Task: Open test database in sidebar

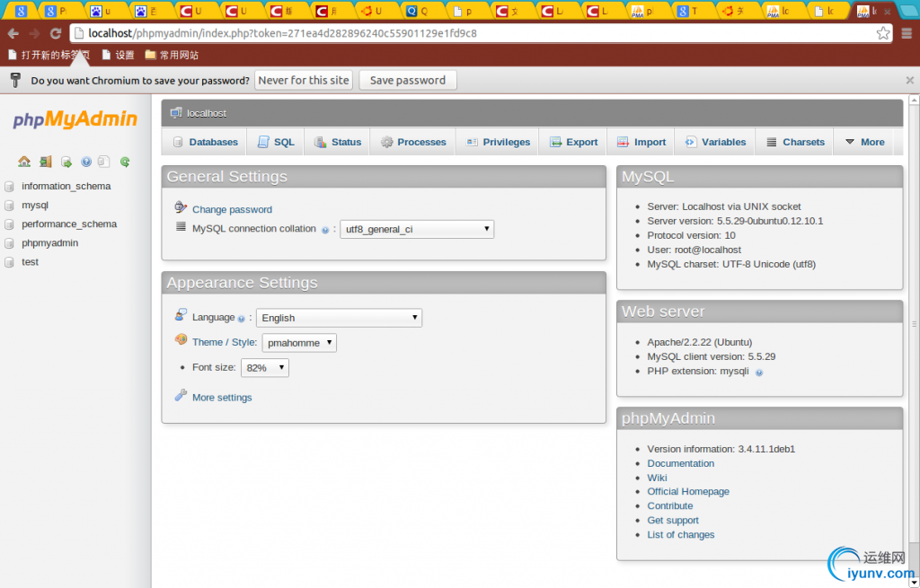Action: pyautogui.click(x=30, y=262)
